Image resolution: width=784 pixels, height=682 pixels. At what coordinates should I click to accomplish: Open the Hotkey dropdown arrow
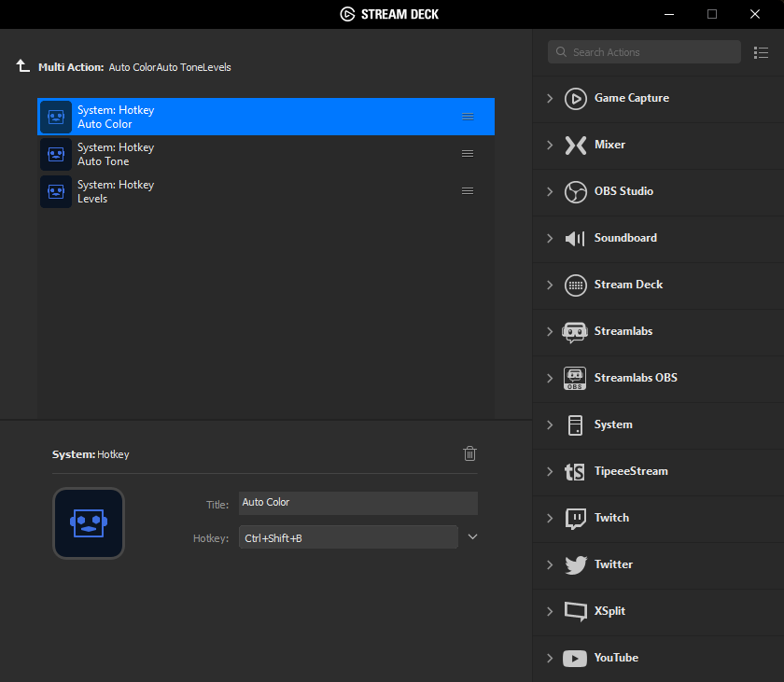click(472, 536)
